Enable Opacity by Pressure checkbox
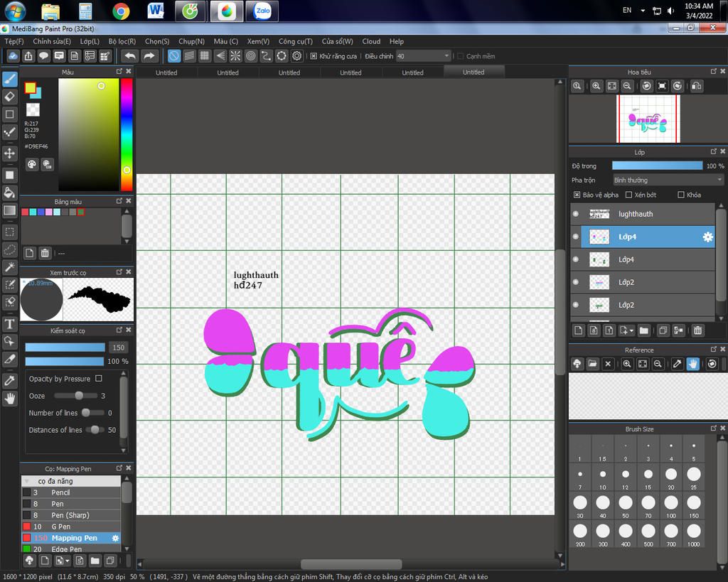728x582 pixels. [98, 378]
